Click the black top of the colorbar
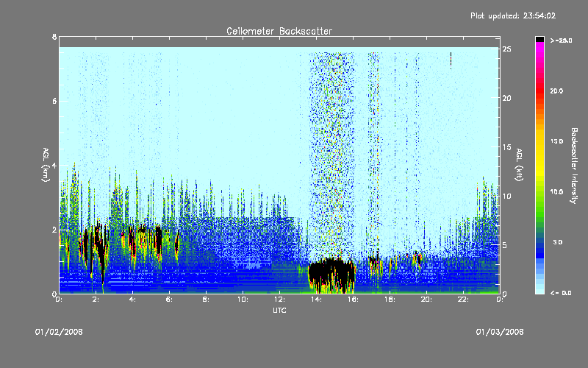 pos(539,39)
